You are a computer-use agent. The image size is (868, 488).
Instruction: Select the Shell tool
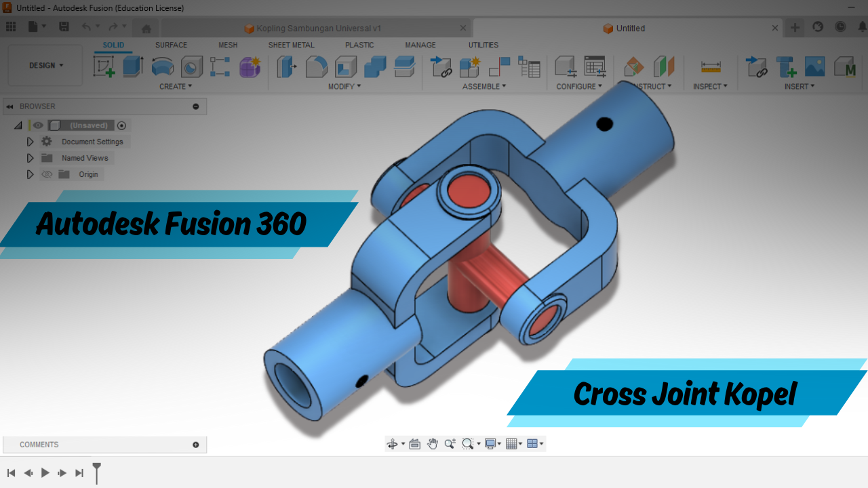coord(346,66)
